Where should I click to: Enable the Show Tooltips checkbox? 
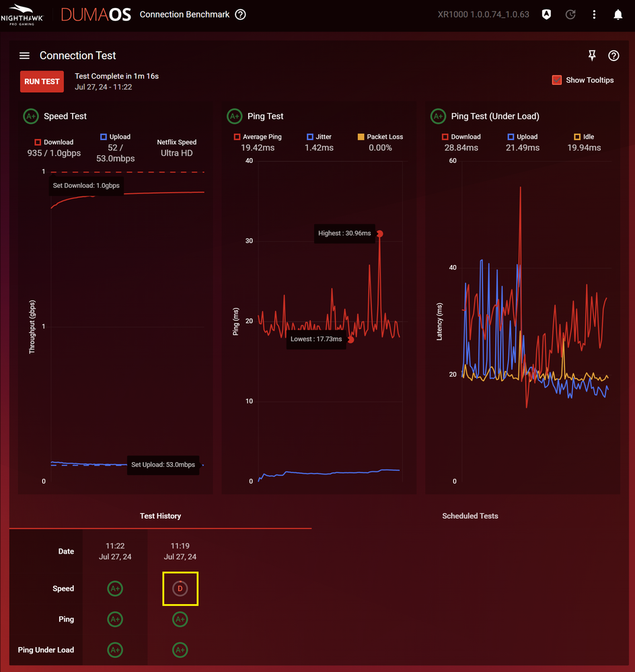click(556, 79)
